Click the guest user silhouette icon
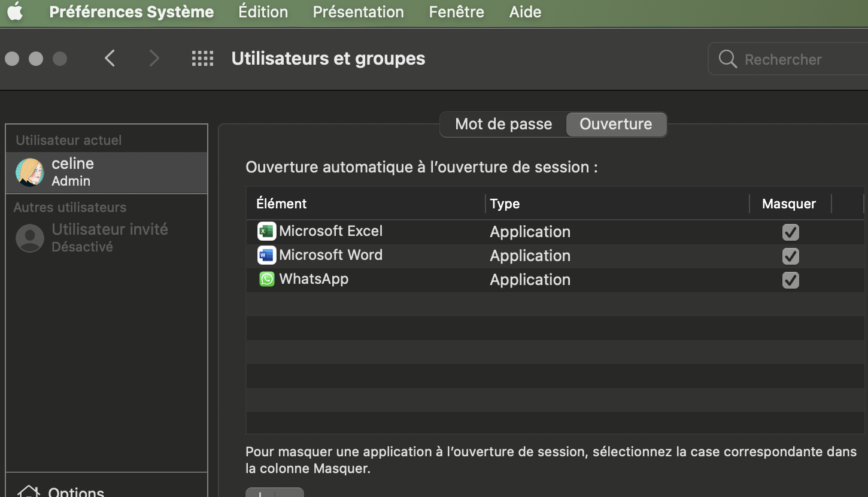Screen dimensions: 868x497 [x=30, y=238]
